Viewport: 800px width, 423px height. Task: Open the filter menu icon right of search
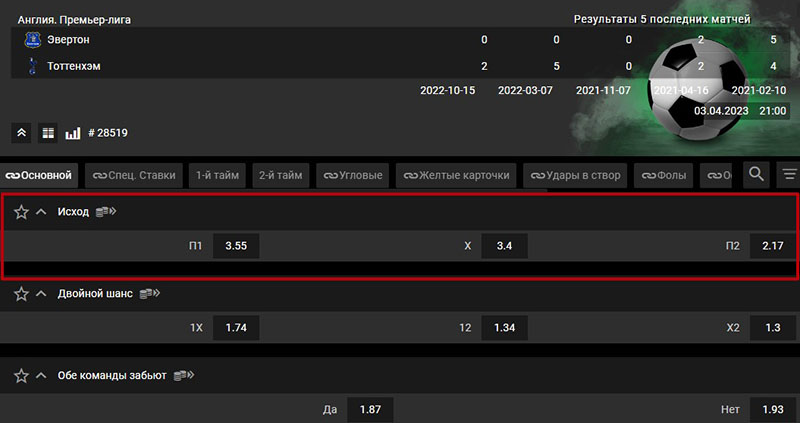(789, 175)
